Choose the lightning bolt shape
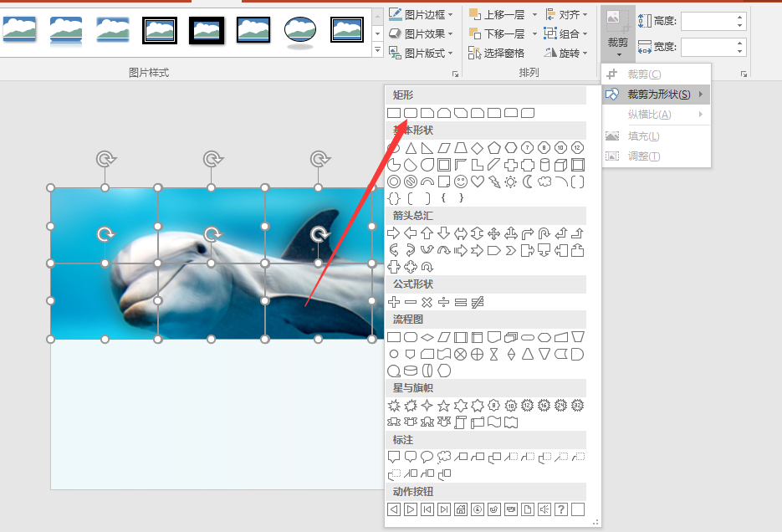This screenshot has width=782, height=532. [x=494, y=182]
